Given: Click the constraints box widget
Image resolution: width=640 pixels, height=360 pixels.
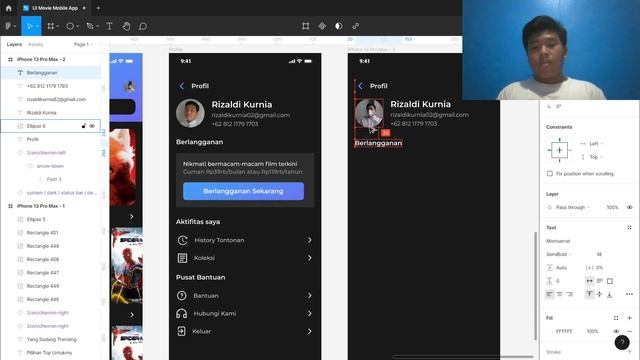Looking at the screenshot, I should point(559,150).
